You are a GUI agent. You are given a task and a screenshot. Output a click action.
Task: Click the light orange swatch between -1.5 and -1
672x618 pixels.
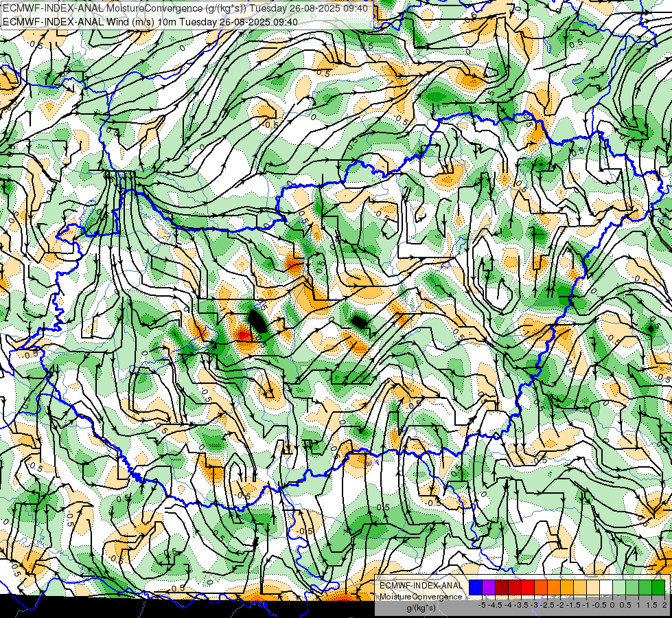(x=580, y=588)
